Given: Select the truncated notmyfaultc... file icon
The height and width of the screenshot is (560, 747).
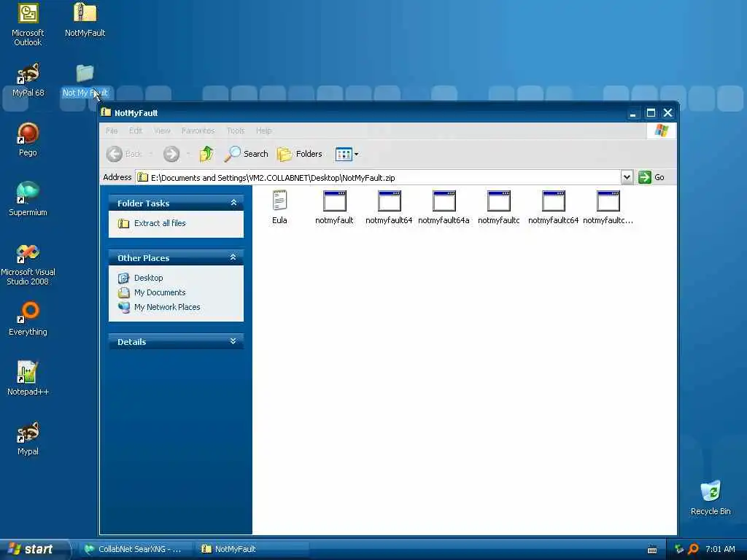Looking at the screenshot, I should (x=608, y=201).
